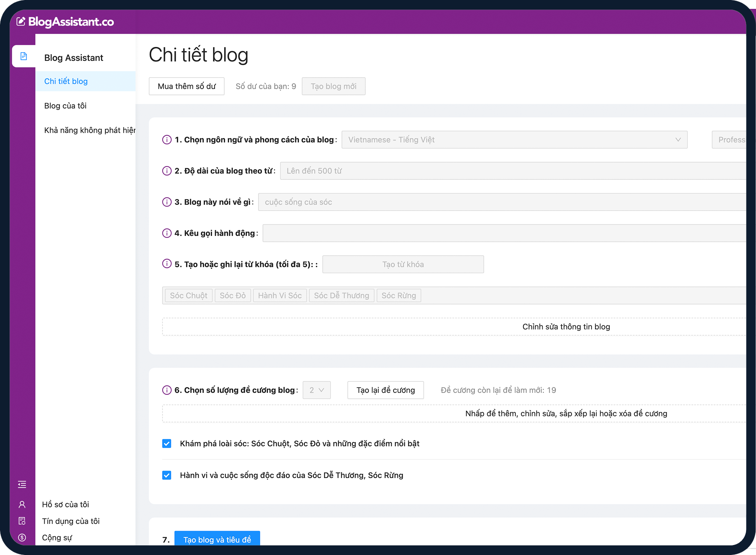The image size is (756, 555).
Task: Open affiliate via the dollar icon
Action: (x=22, y=538)
